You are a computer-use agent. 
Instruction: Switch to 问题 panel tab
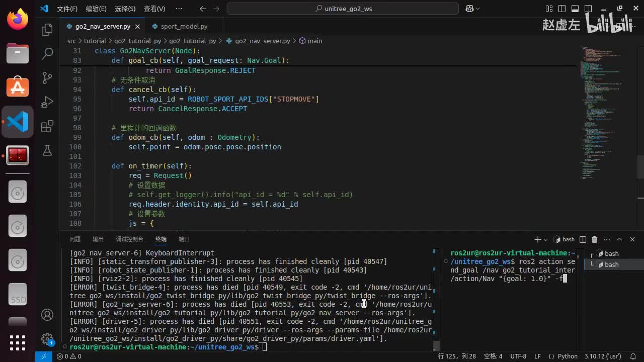coord(75,239)
